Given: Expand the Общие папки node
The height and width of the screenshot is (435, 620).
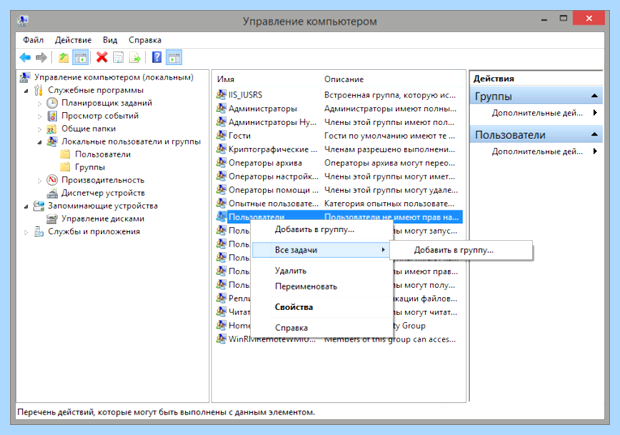Looking at the screenshot, I should (40, 129).
